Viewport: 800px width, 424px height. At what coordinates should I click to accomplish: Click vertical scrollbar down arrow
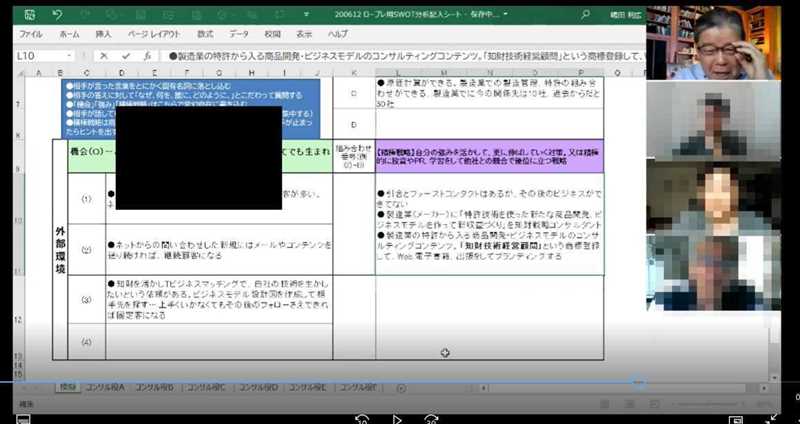[775, 378]
